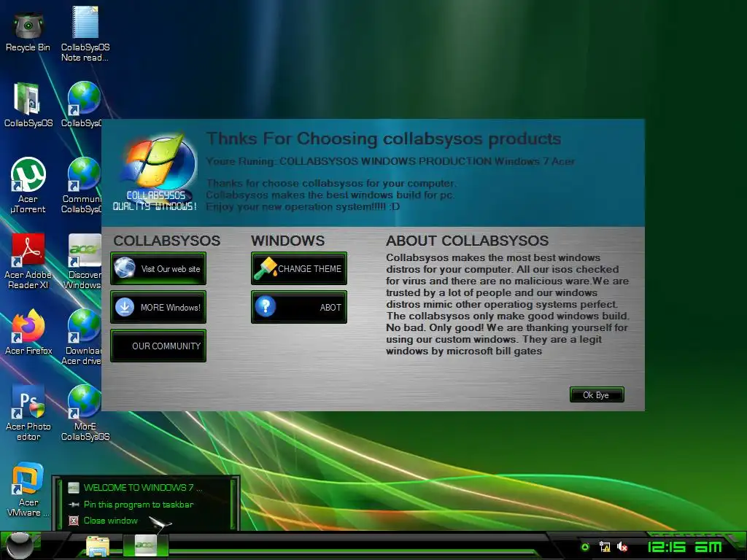This screenshot has width=747, height=560.
Task: Launch the Acer Firefox shortcut
Action: pos(28,332)
